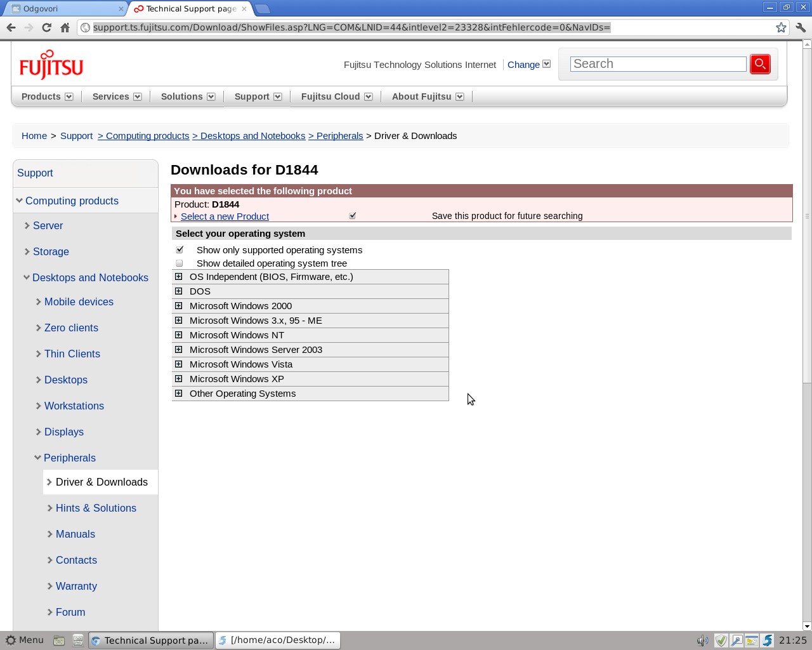
Task: Toggle 'Show only supported operating systems' checkbox
Action: coord(180,249)
